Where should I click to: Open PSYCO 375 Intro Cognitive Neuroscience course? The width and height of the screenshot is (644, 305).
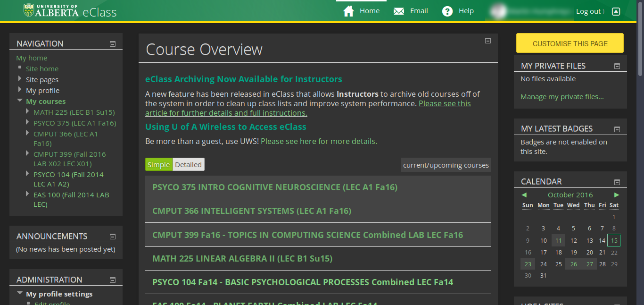275,187
